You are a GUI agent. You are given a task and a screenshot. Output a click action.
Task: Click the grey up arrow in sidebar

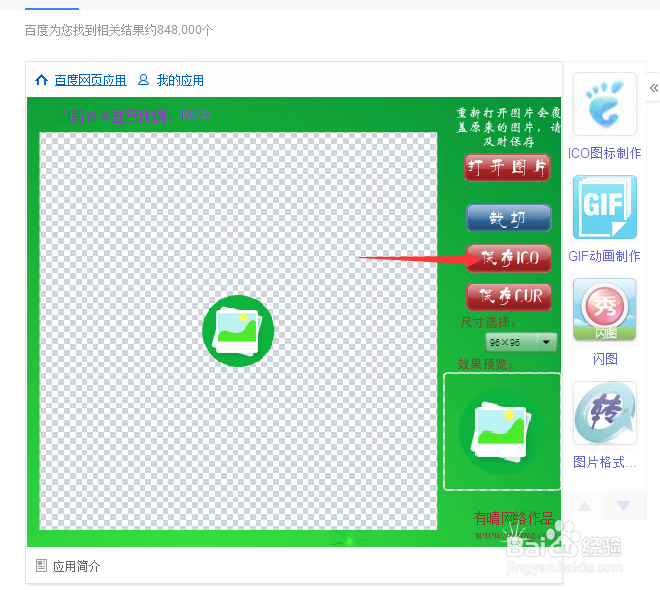click(585, 505)
